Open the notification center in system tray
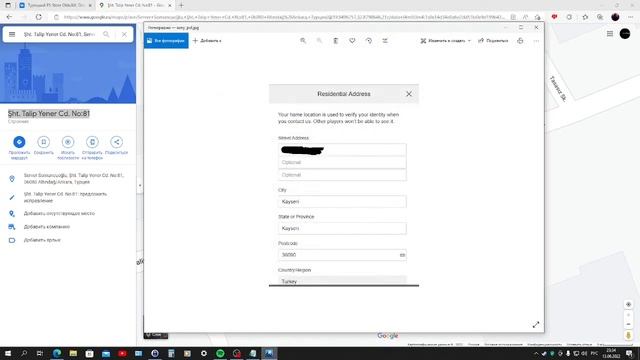The image size is (640, 360). pyautogui.click(x=629, y=353)
